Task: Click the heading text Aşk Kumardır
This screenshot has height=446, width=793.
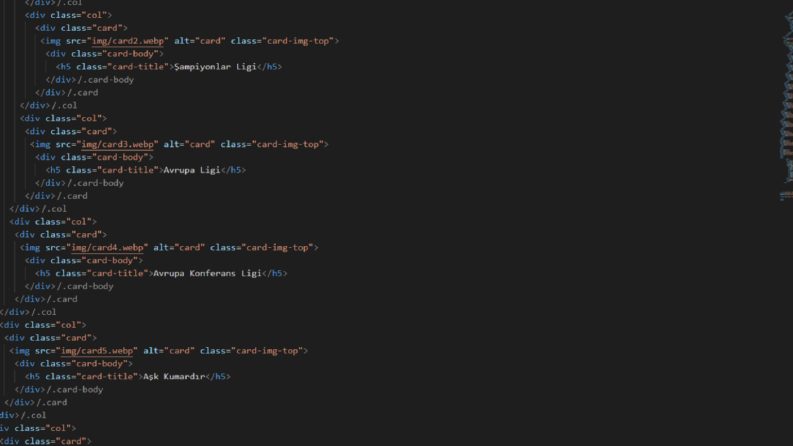Action: click(x=174, y=377)
